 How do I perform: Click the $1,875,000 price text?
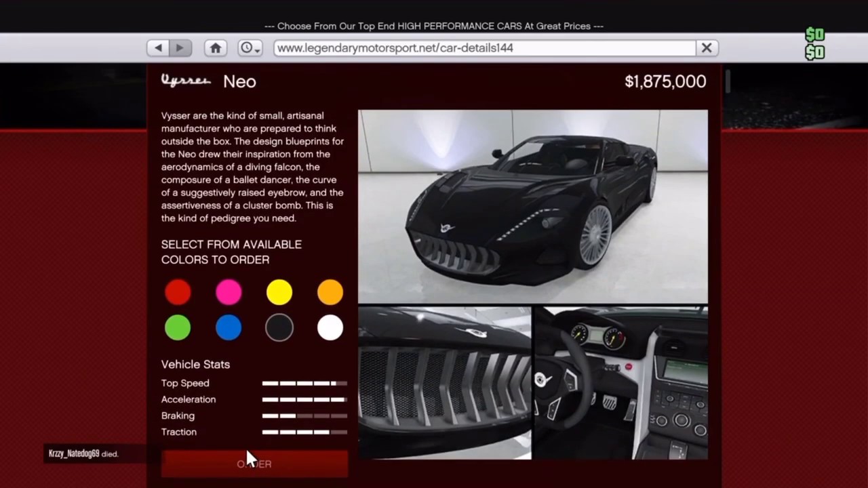pyautogui.click(x=665, y=81)
